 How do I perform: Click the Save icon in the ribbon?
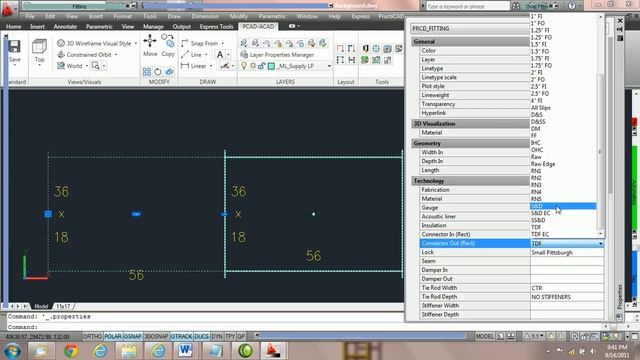pyautogui.click(x=14, y=47)
